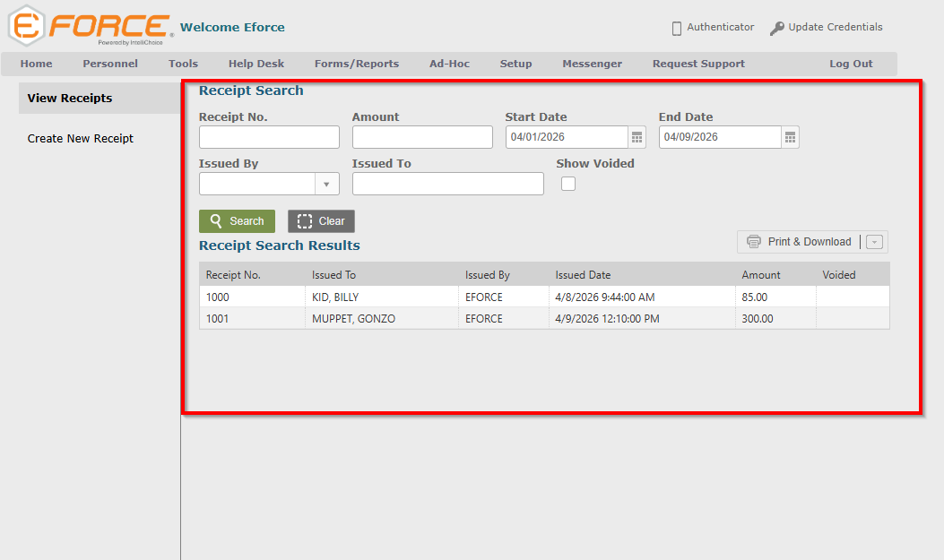Click Log Out in the navigation bar
The height and width of the screenshot is (560, 944).
850,64
